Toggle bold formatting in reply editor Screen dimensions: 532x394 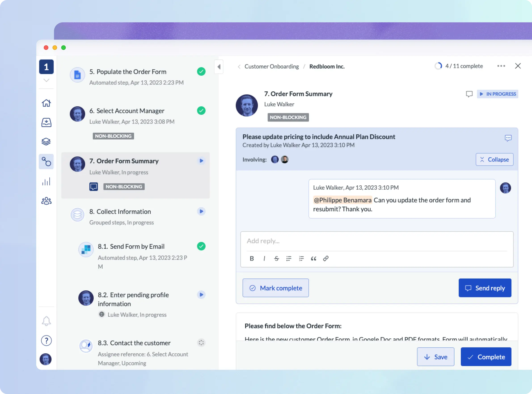(x=251, y=258)
